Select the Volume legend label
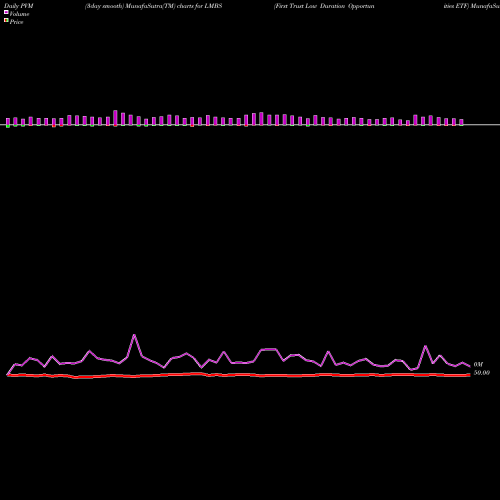This screenshot has height=500, width=500. [x=19, y=14]
